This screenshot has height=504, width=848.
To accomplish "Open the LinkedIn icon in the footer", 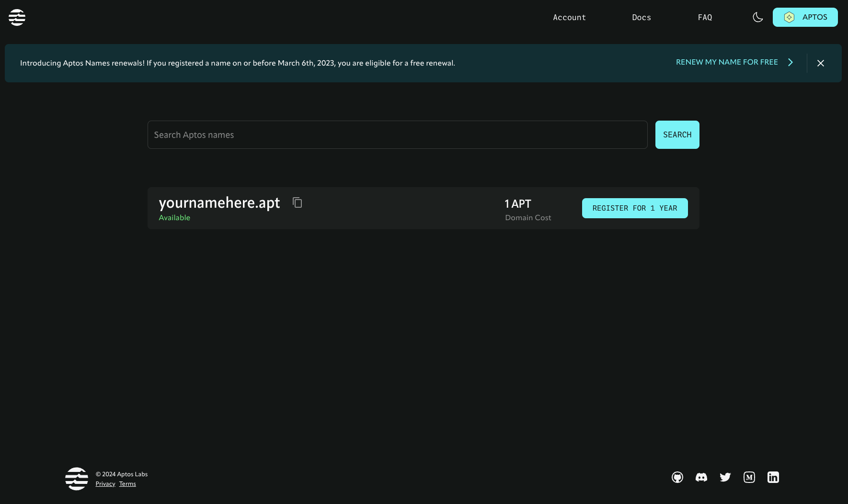I will (x=773, y=477).
